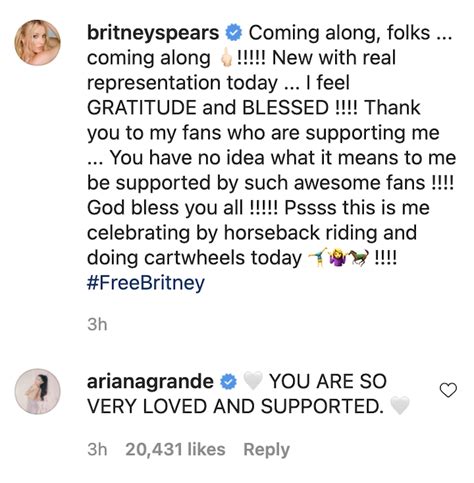Click the horse racing emoji in caption

coord(359,258)
